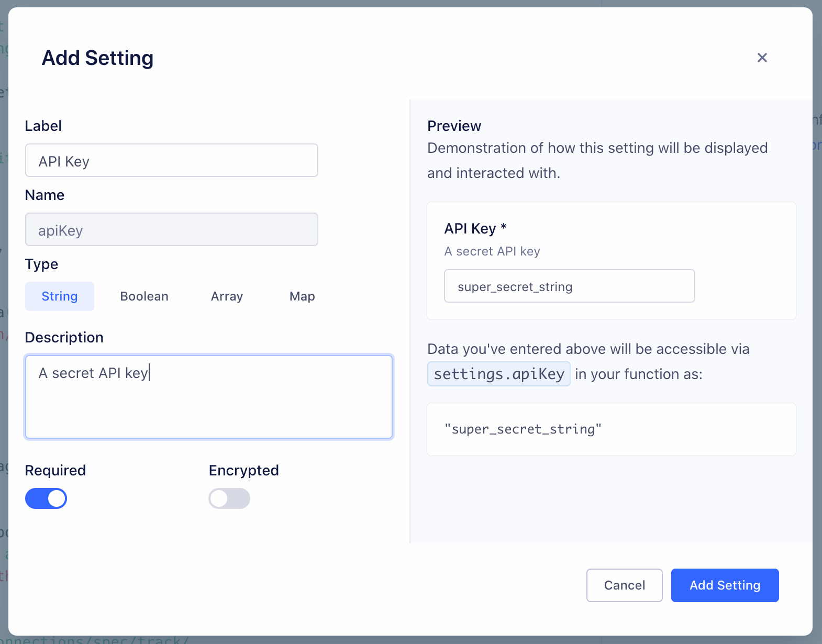Choose the Array type
Image resolution: width=822 pixels, height=644 pixels.
tap(227, 296)
